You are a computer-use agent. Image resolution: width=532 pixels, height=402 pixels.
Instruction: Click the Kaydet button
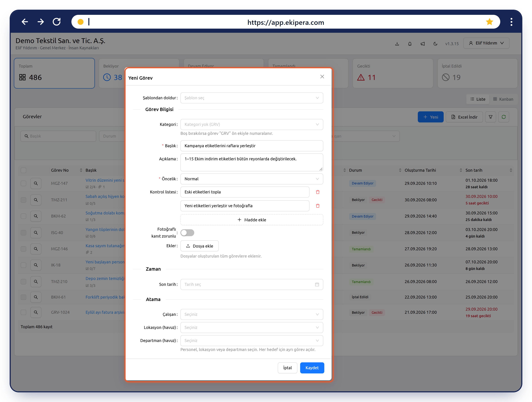pos(312,368)
